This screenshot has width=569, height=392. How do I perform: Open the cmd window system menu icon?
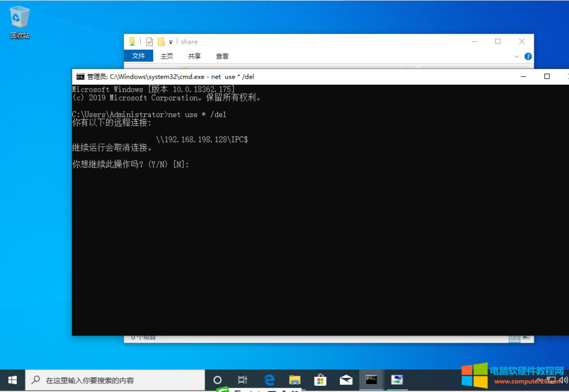click(80, 76)
